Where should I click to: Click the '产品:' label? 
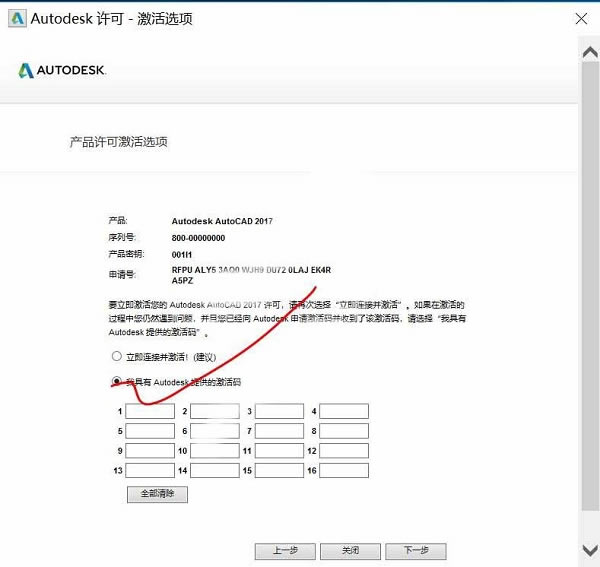118,220
